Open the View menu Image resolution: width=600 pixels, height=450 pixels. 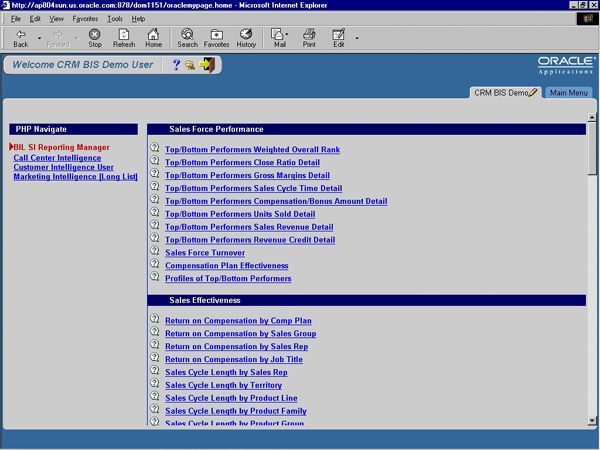tap(56, 19)
